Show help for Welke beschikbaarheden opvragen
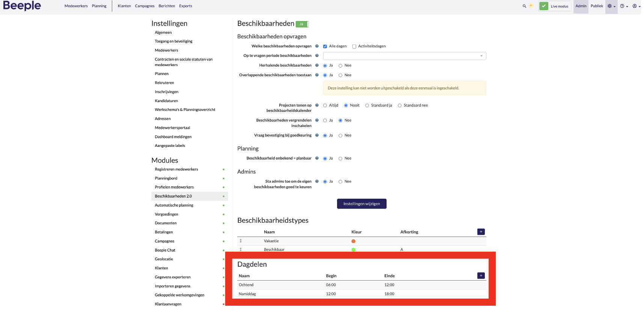644x311 pixels. 317,46
